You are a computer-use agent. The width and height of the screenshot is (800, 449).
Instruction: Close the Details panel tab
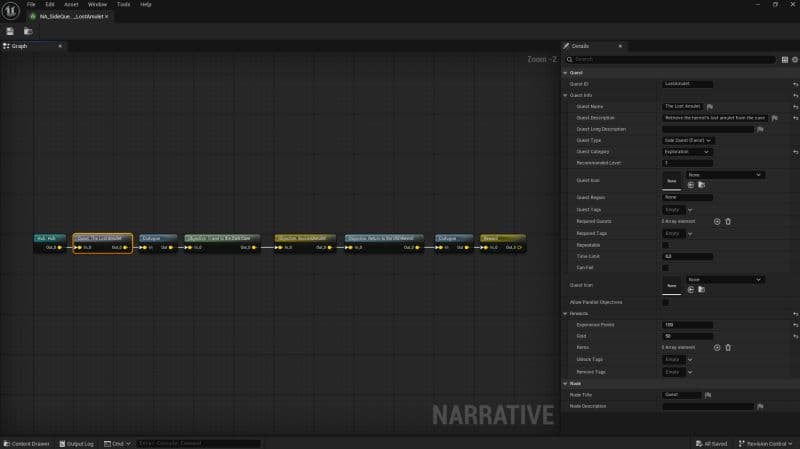click(620, 46)
